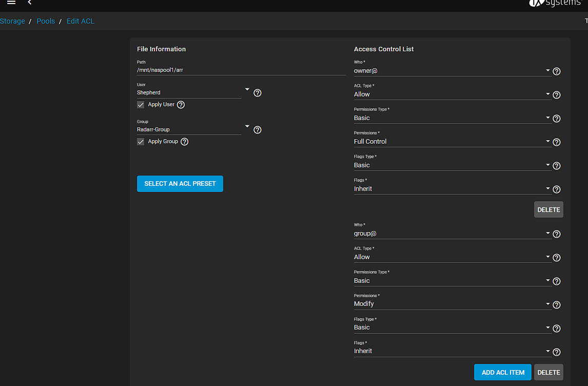The image size is (588, 386).
Task: Click the File Information heading
Action: [x=161, y=49]
